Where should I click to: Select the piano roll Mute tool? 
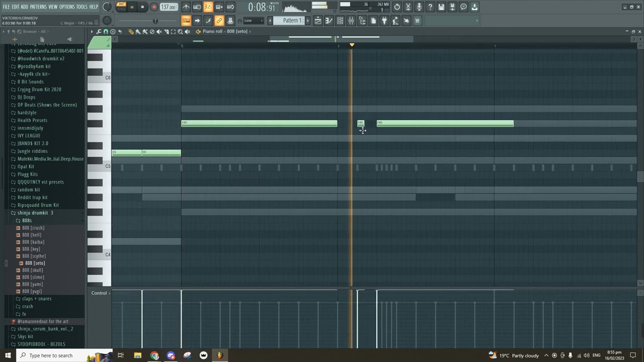point(159,32)
